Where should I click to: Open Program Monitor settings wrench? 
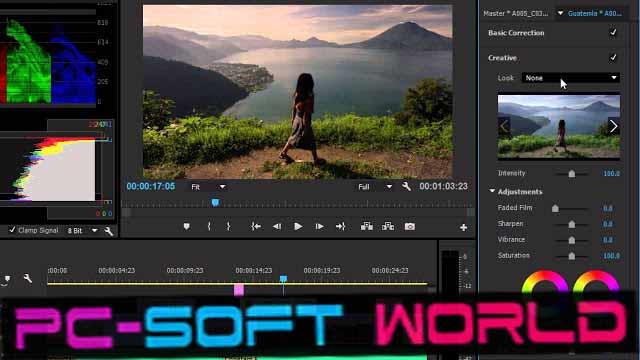[406, 187]
